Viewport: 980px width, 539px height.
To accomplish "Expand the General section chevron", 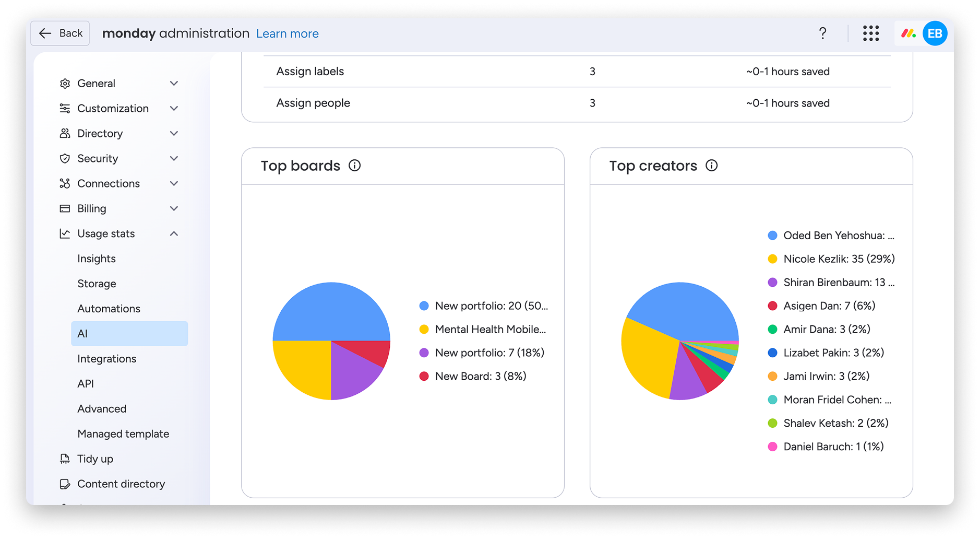I will pos(174,84).
